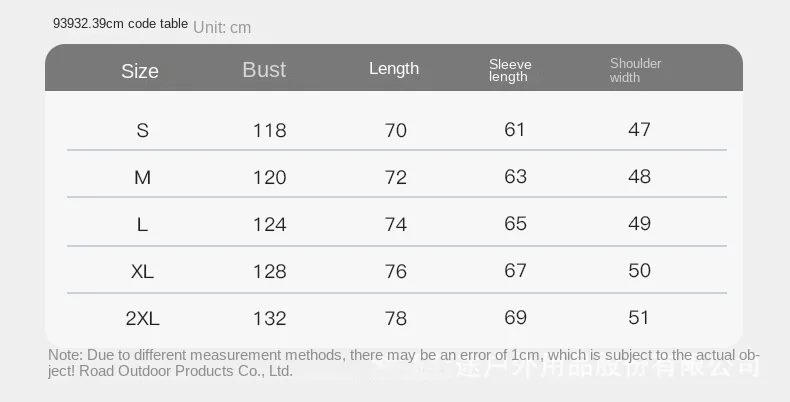Click the Sleeve length column header

pos(510,70)
